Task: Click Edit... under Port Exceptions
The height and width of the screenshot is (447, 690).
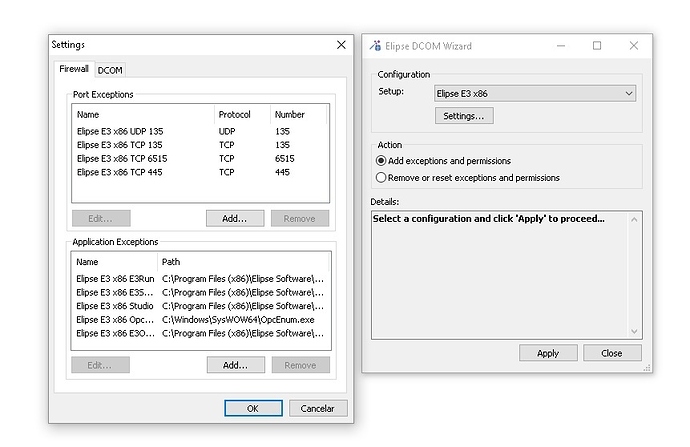Action: pyautogui.click(x=101, y=219)
